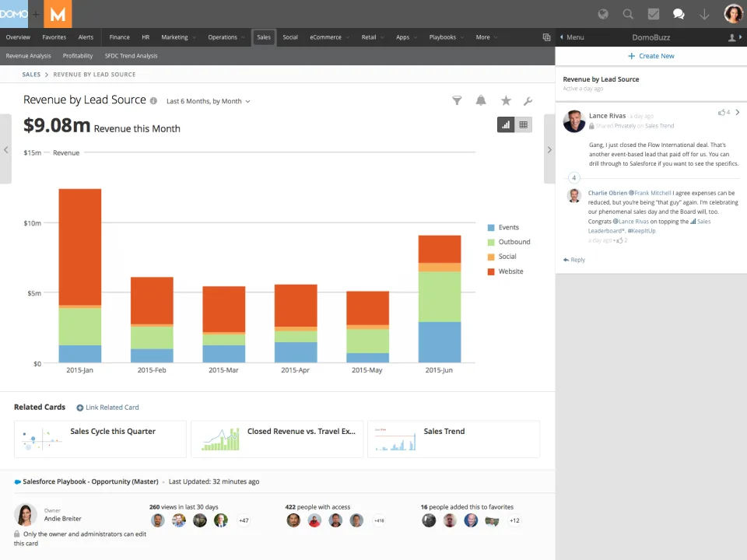
Task: Click Link Related Card
Action: coord(107,408)
